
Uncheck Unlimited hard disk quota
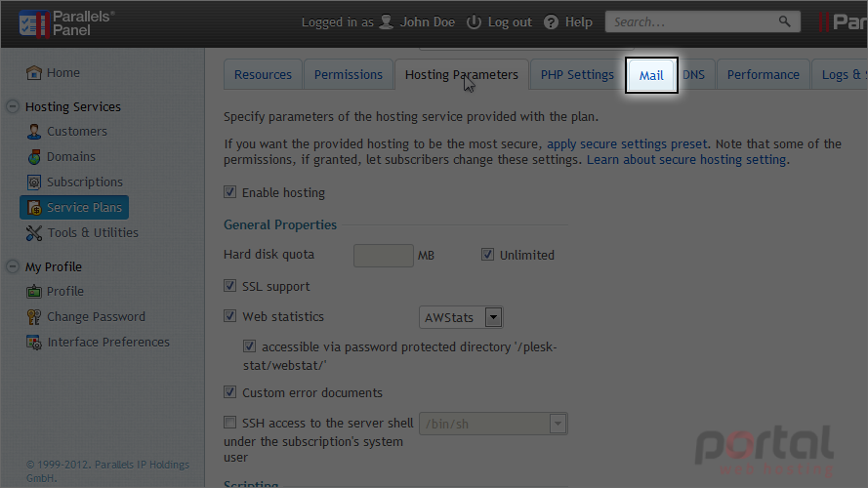point(487,255)
